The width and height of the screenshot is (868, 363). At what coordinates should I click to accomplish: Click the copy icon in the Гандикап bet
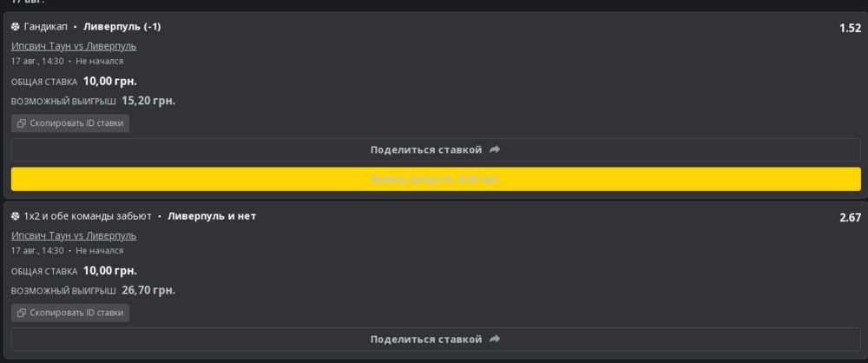click(x=22, y=123)
